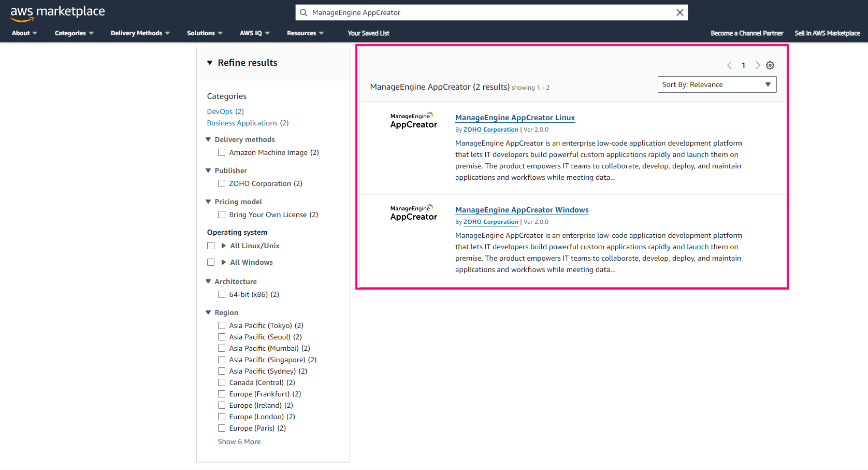The width and height of the screenshot is (868, 470).
Task: Open the Delivery Methods menu
Action: [140, 33]
